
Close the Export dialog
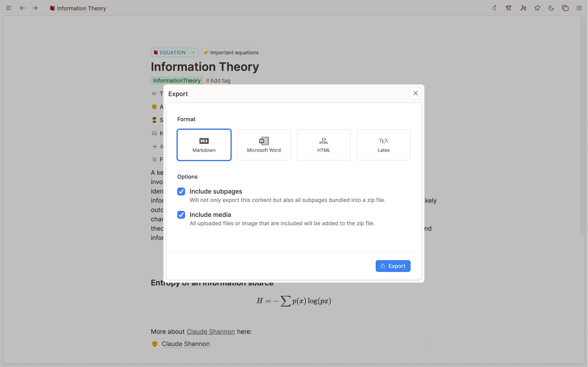tap(415, 93)
